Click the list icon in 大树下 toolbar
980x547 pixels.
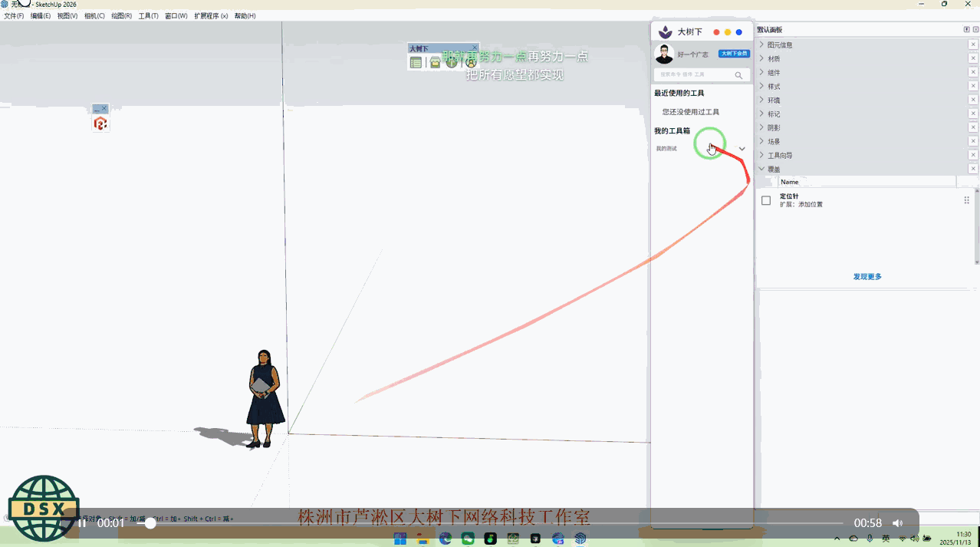416,63
